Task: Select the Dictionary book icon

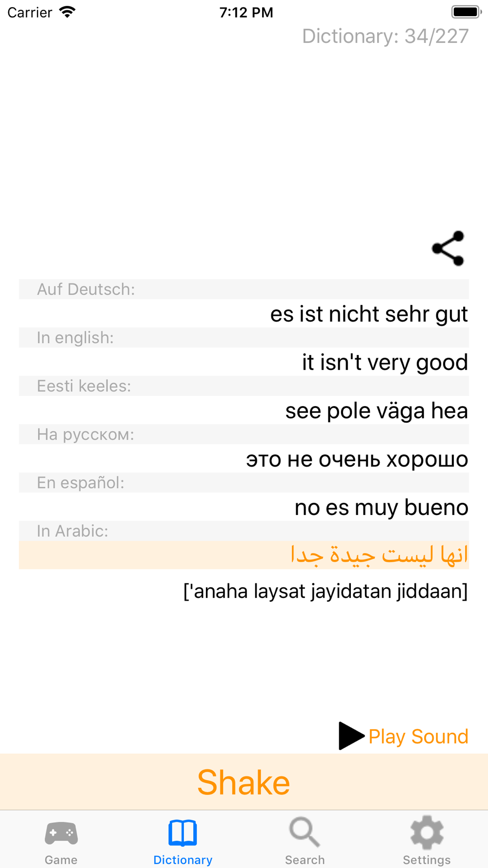Action: [x=183, y=833]
